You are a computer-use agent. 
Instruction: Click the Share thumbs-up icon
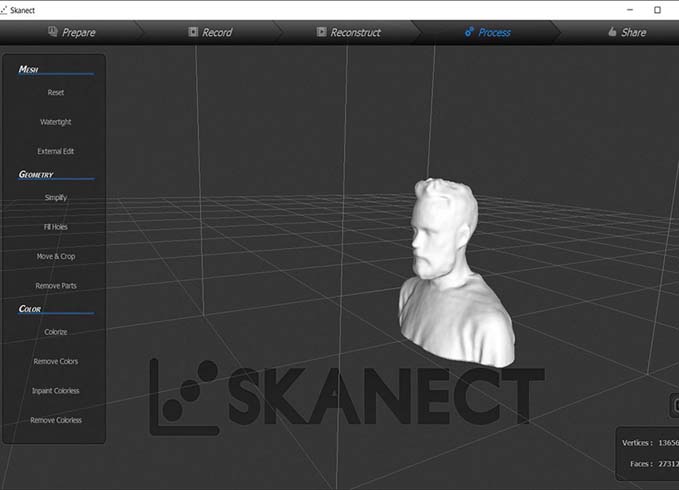[x=612, y=32]
